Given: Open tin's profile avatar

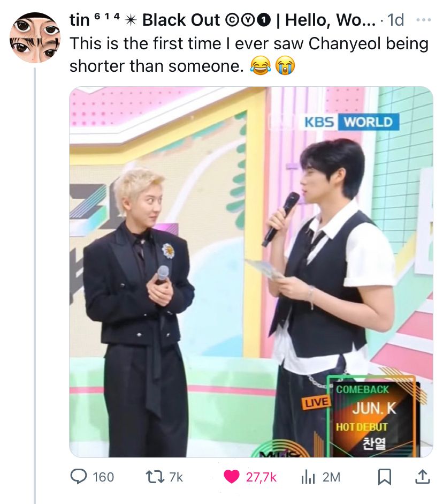Looking at the screenshot, I should 35,37.
